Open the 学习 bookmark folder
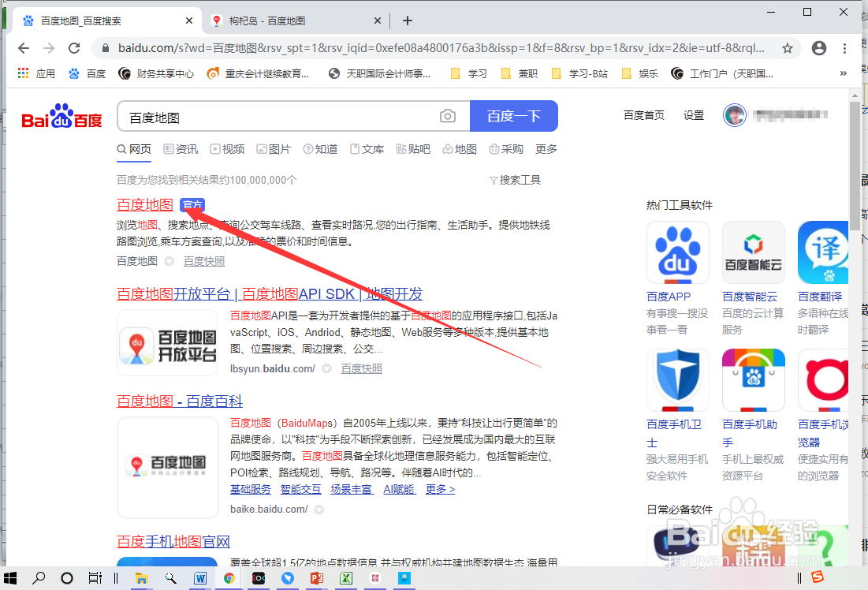The image size is (868, 590). tap(469, 73)
